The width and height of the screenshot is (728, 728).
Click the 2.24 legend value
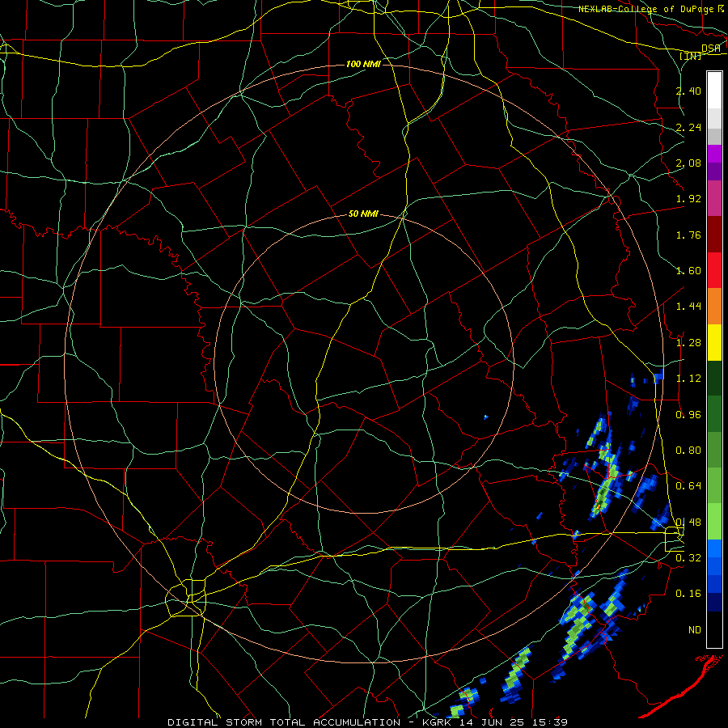click(688, 127)
